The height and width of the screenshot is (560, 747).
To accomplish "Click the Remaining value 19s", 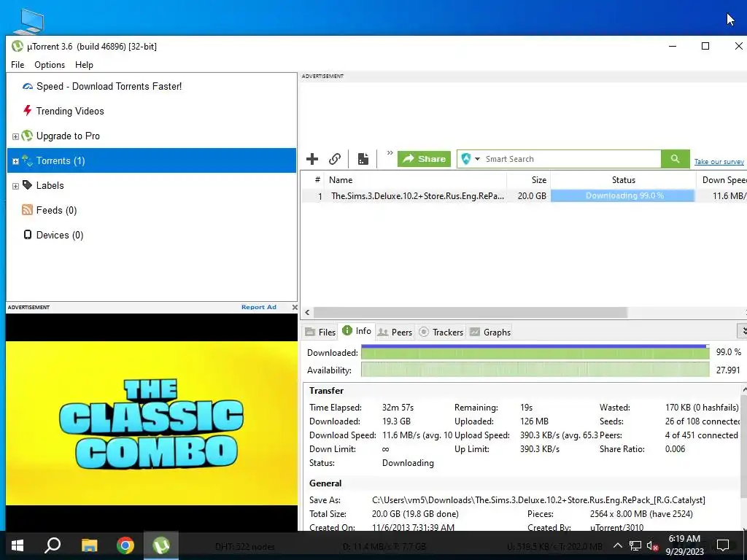I will (527, 408).
